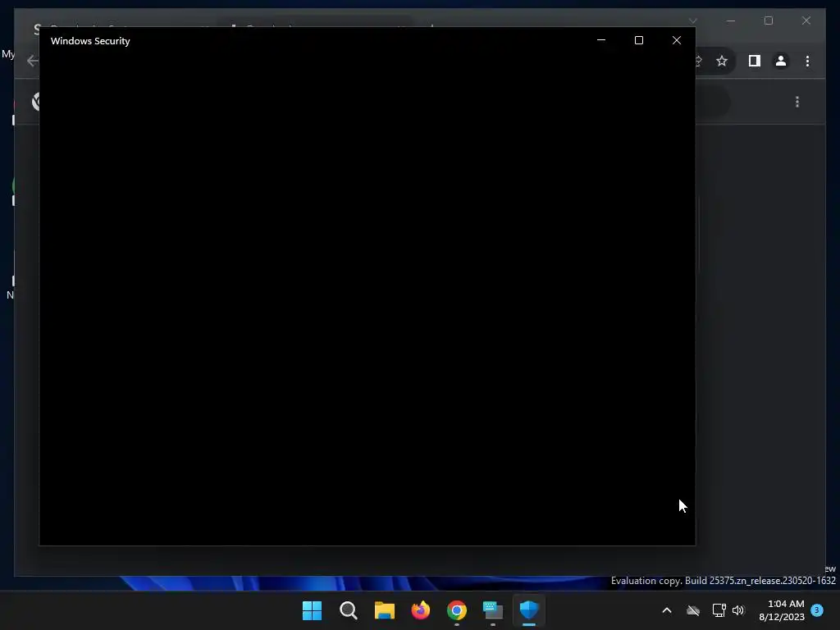The image size is (840, 630).
Task: Close the Windows Security window
Action: coord(677,40)
